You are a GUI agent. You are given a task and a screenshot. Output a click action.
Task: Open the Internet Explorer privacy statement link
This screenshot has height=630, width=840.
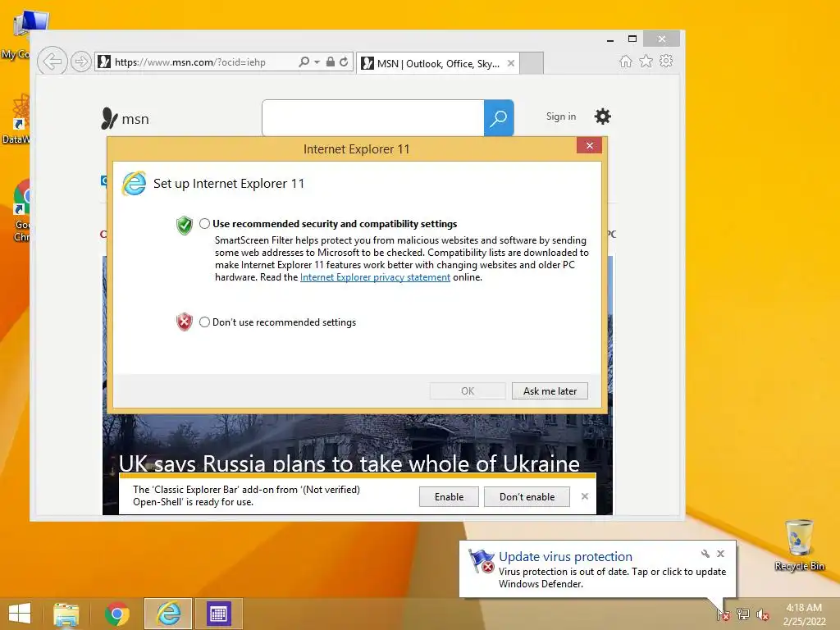pyautogui.click(x=375, y=277)
